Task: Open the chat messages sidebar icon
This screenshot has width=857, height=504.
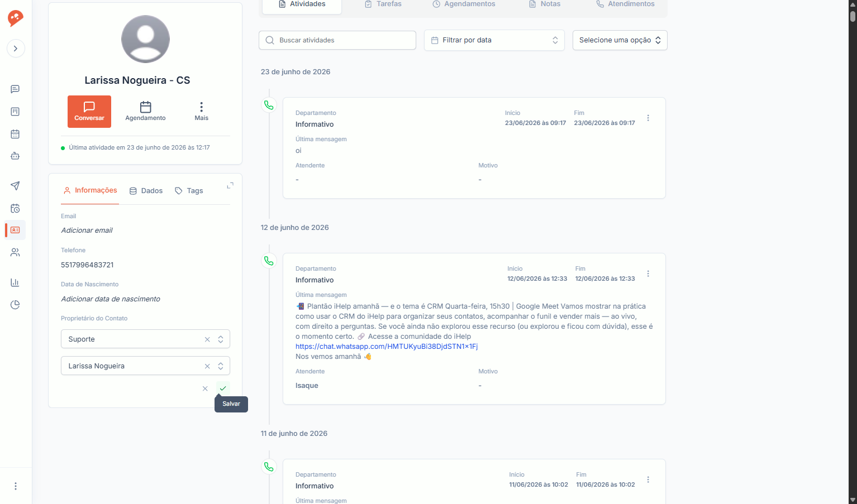Action: (x=15, y=89)
